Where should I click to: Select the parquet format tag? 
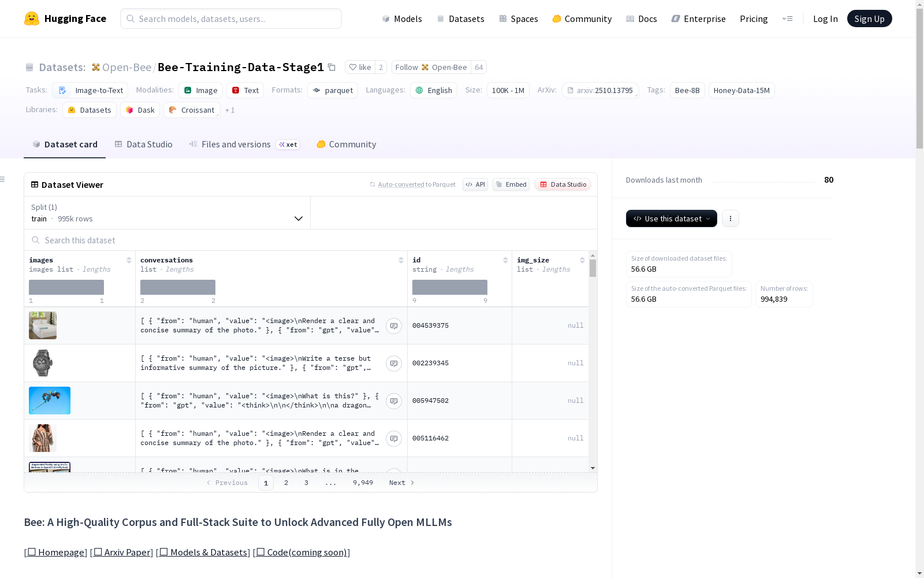333,90
